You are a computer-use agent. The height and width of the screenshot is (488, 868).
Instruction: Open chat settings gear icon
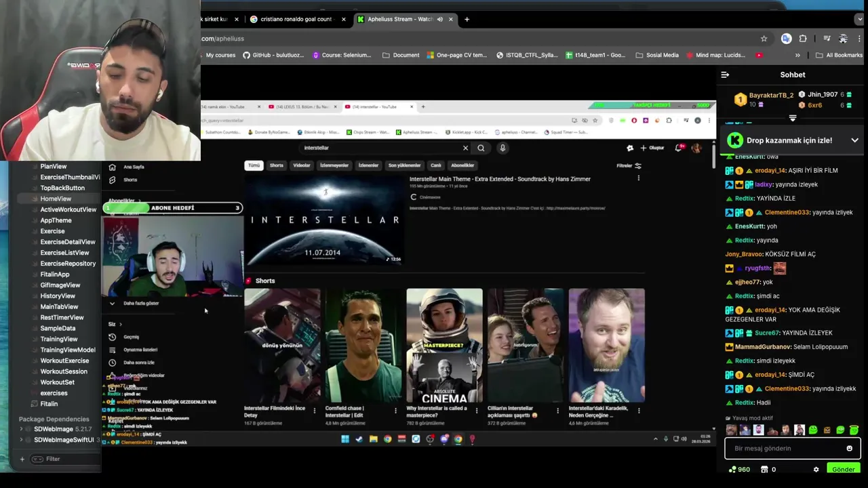click(x=816, y=469)
